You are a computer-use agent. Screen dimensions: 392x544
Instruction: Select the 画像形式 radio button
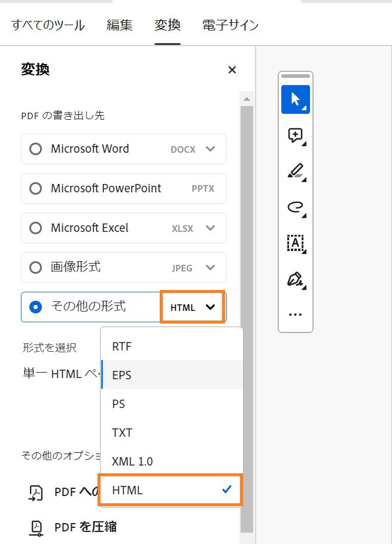coord(36,267)
